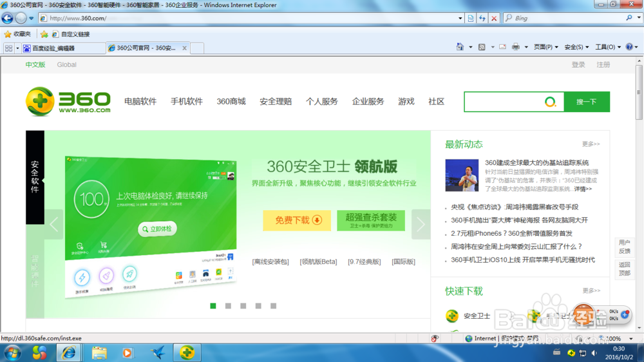Click the Print icon in command bar

click(x=516, y=47)
